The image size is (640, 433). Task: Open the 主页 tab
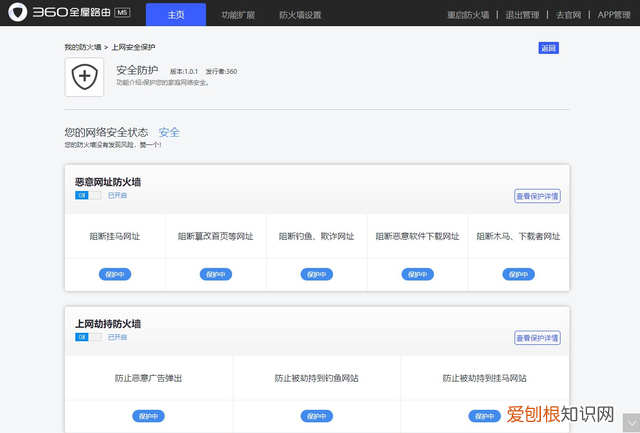[176, 15]
